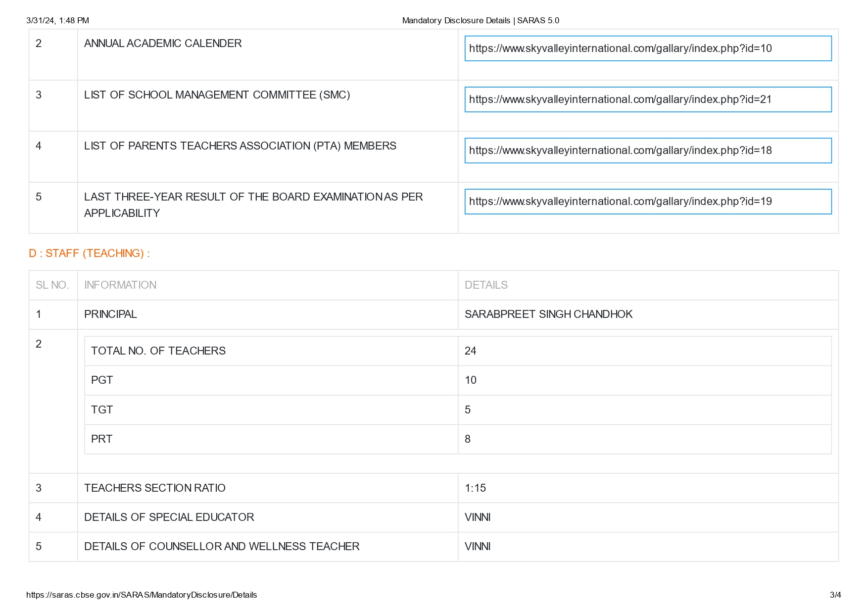The width and height of the screenshot is (868, 614).
Task: Click the PTA members URL field ending id=18
Action: click(648, 151)
